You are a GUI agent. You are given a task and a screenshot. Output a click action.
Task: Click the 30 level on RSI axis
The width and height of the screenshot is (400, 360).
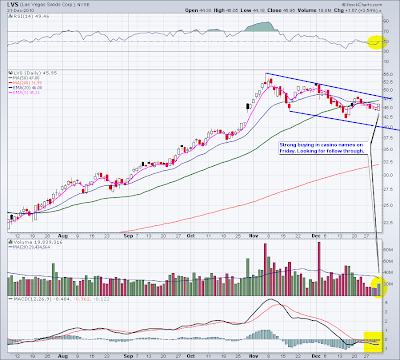pyautogui.click(x=386, y=51)
